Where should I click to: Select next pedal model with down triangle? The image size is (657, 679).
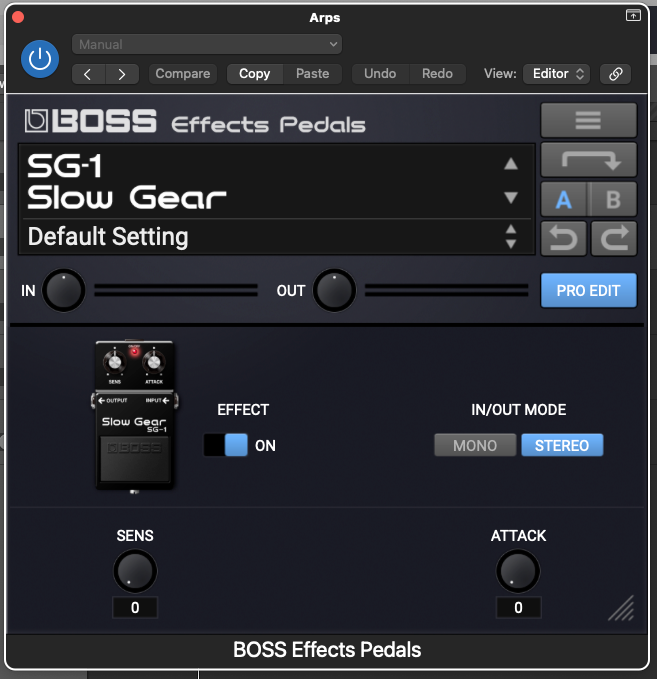coord(511,198)
